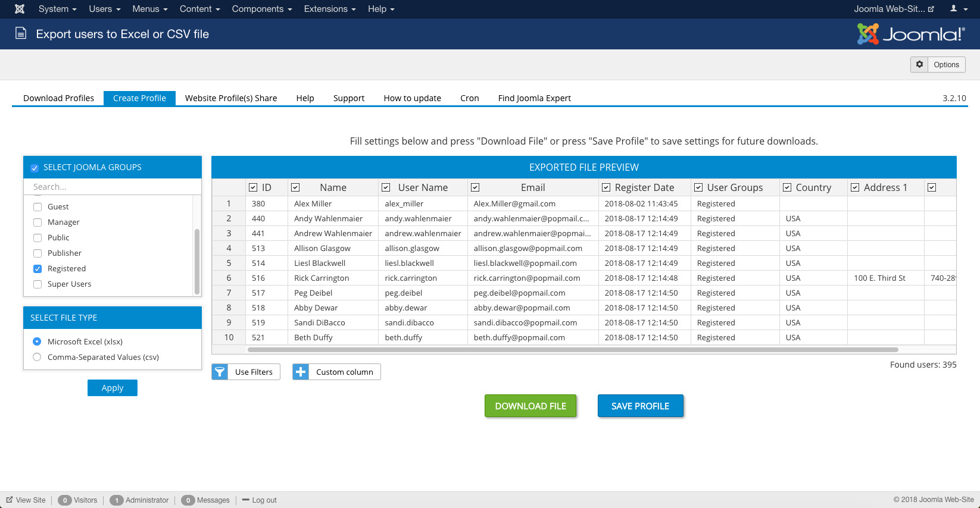Click the document icon beside the page title
The image size is (980, 508).
click(21, 33)
